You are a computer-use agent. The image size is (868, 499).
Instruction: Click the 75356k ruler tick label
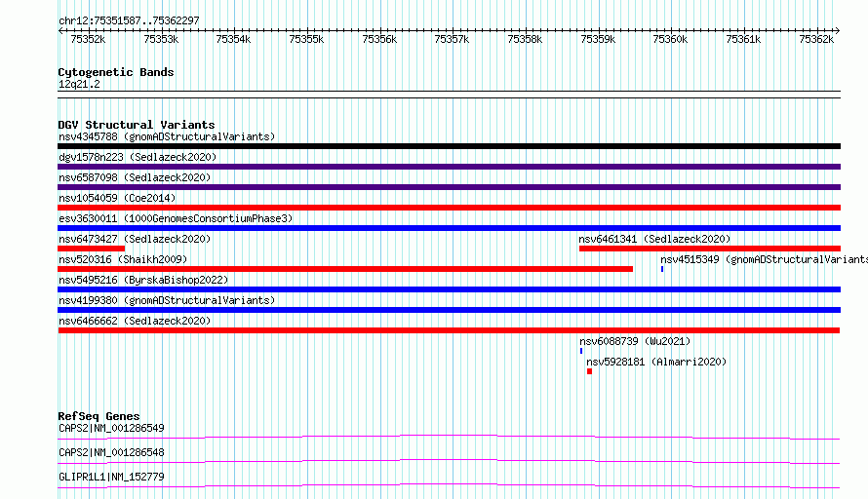379,39
